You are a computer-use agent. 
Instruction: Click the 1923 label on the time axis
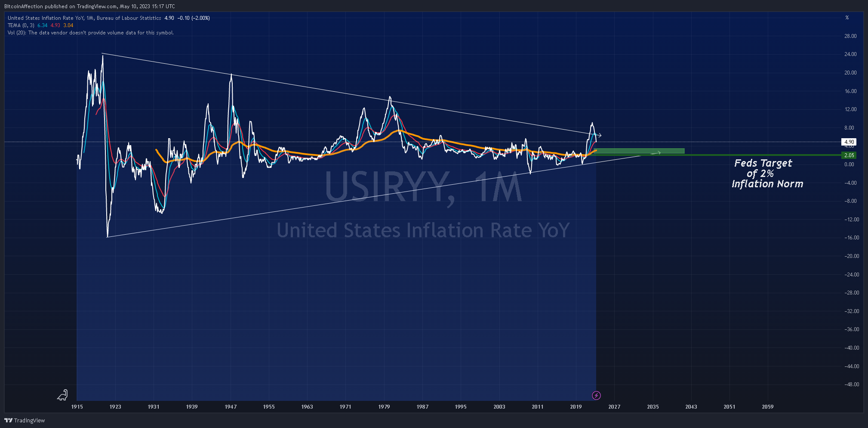pyautogui.click(x=115, y=406)
